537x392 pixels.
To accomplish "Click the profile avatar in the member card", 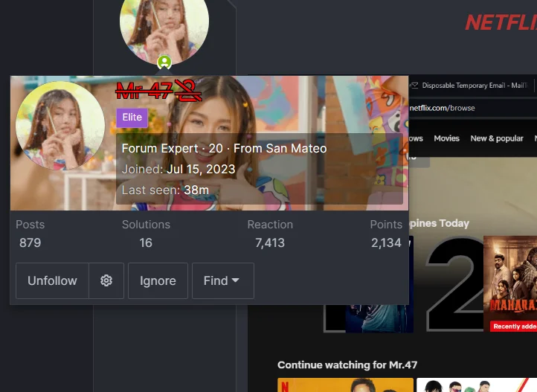I will click(x=60, y=126).
